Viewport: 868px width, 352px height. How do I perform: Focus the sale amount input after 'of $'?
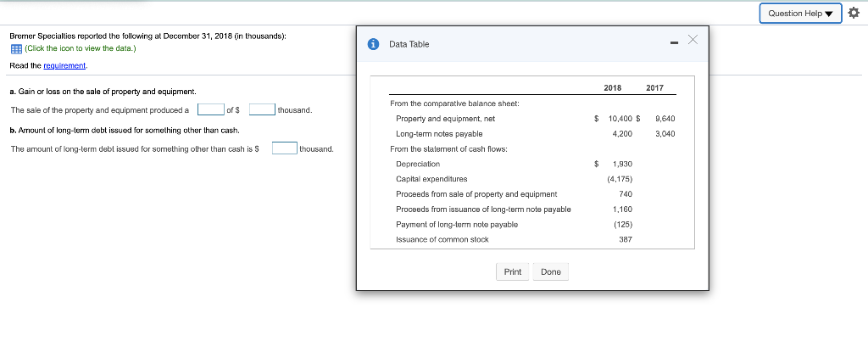pos(263,109)
